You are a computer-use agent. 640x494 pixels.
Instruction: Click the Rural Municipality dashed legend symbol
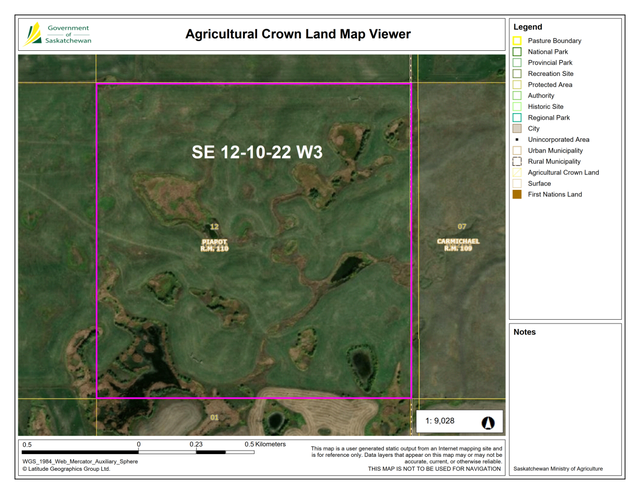517,161
